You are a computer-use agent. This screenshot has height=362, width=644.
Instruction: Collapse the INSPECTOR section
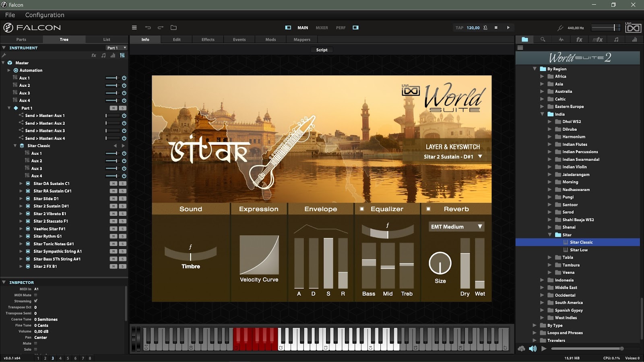click(x=4, y=282)
